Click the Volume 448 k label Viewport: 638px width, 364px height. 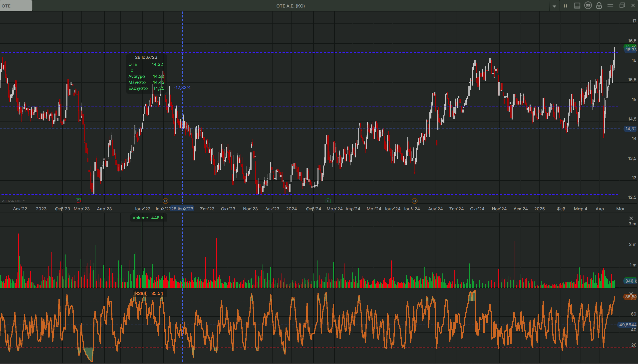(148, 218)
